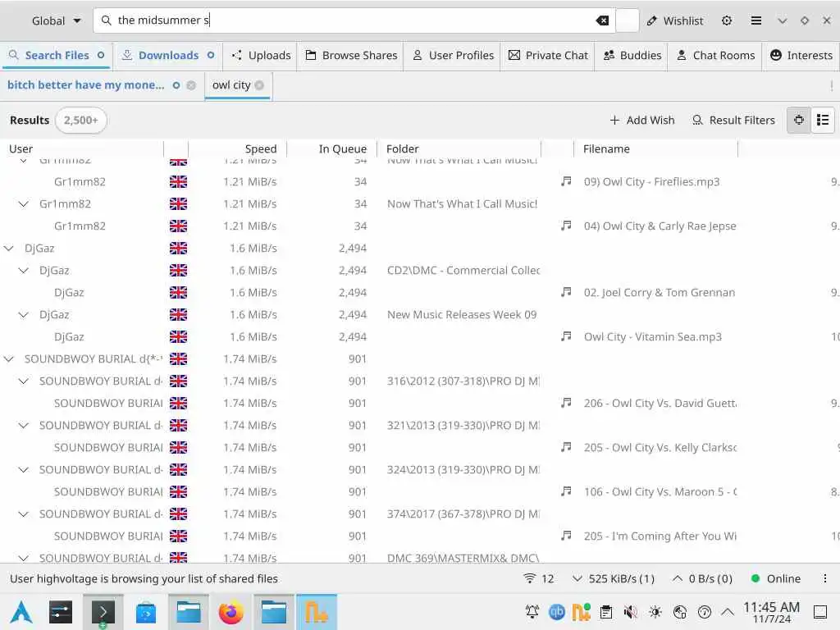Open Browse Shares tab

point(351,55)
